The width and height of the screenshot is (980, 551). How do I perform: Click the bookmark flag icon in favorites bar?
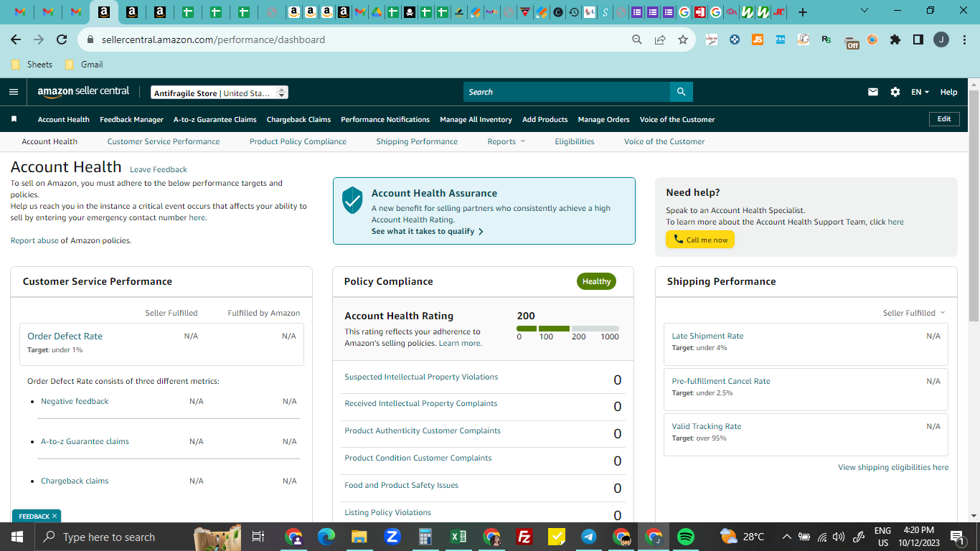coord(14,119)
